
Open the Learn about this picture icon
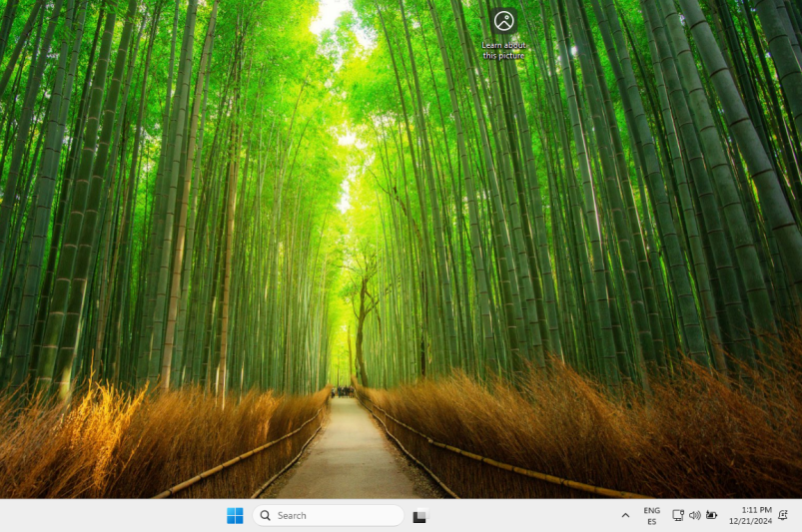click(x=503, y=21)
